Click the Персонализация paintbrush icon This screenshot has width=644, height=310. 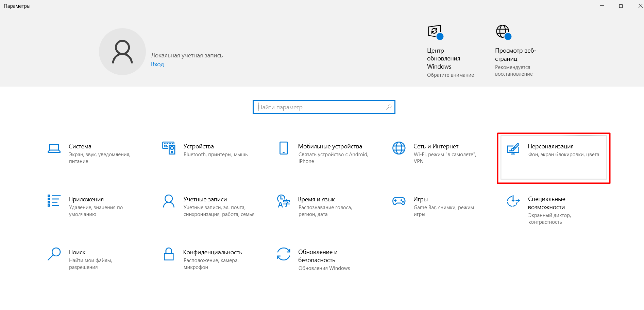tap(513, 149)
